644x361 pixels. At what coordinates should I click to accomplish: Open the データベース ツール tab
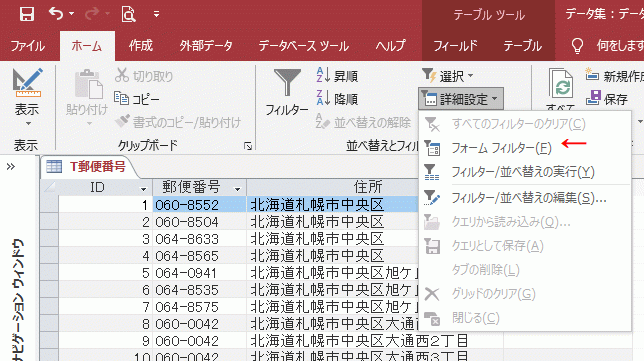304,46
